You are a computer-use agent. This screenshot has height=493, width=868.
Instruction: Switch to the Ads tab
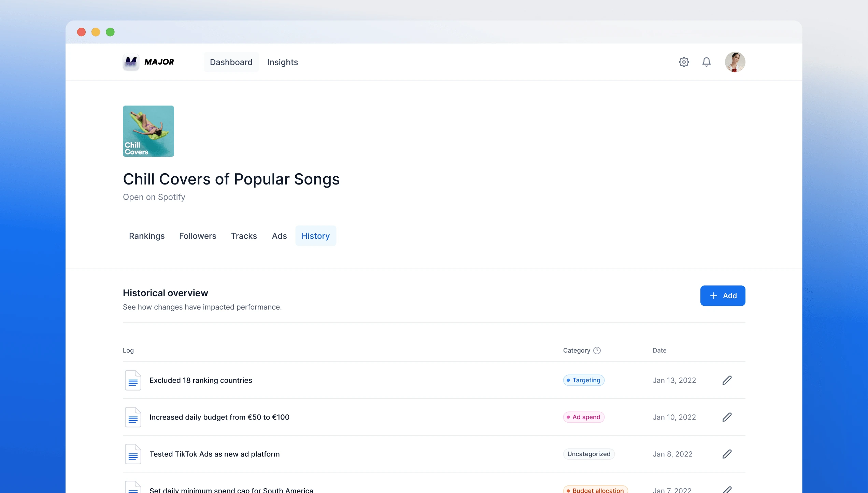pos(279,236)
